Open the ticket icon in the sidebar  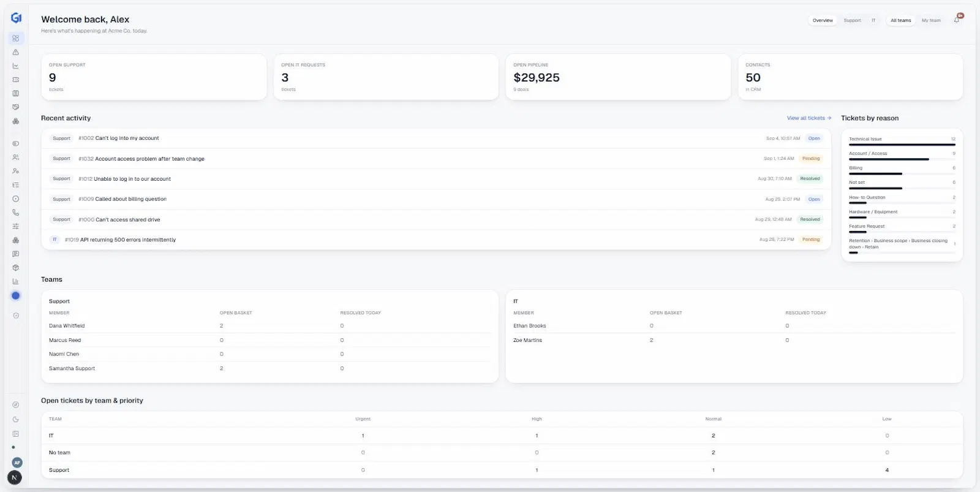coord(16,80)
